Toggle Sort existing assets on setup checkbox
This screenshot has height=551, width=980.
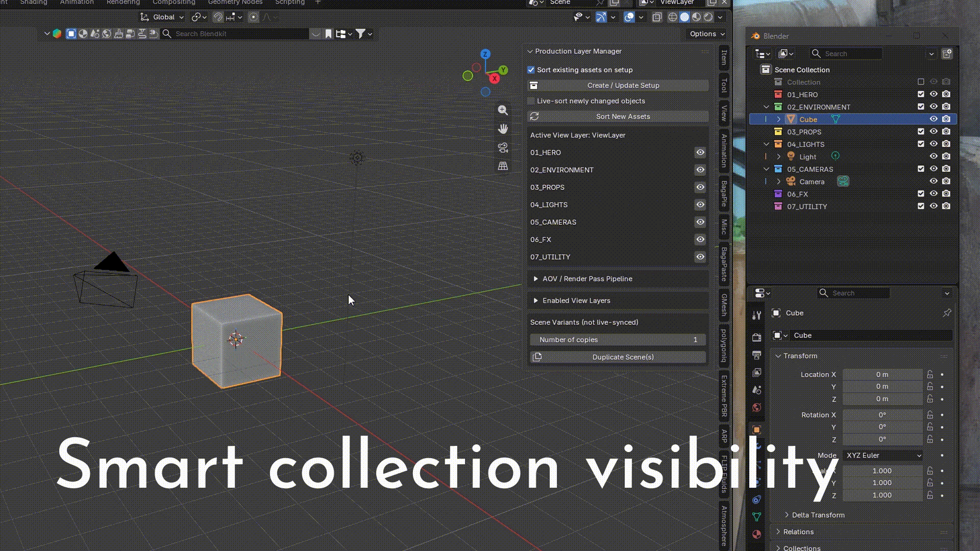(531, 69)
